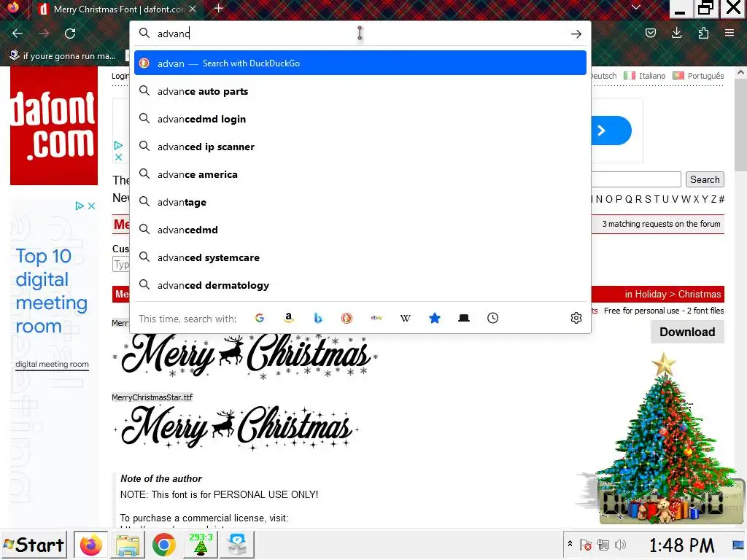Open AdChoices icon on sidebar ad
Screen dimensions: 747x560
click(x=80, y=206)
